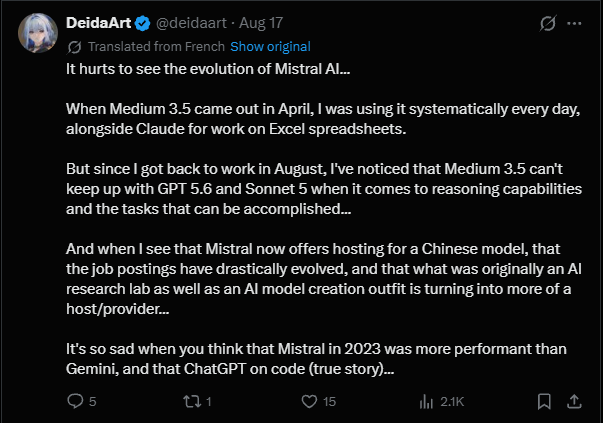This screenshot has height=423, width=603.
Task: Show original French text of post
Action: [x=270, y=47]
